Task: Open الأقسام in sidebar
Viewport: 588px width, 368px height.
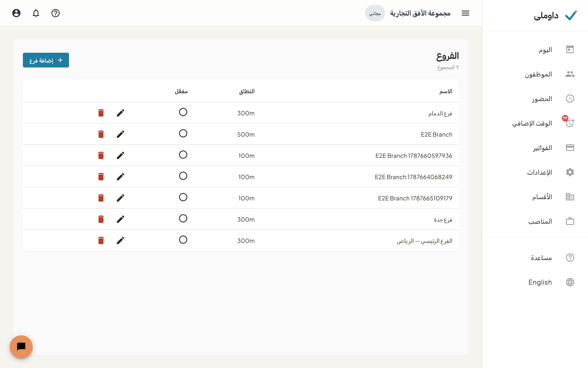Action: [535, 197]
